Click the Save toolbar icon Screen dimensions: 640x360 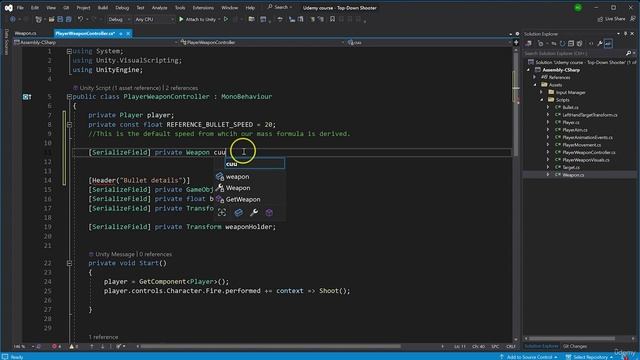[x=60, y=19]
